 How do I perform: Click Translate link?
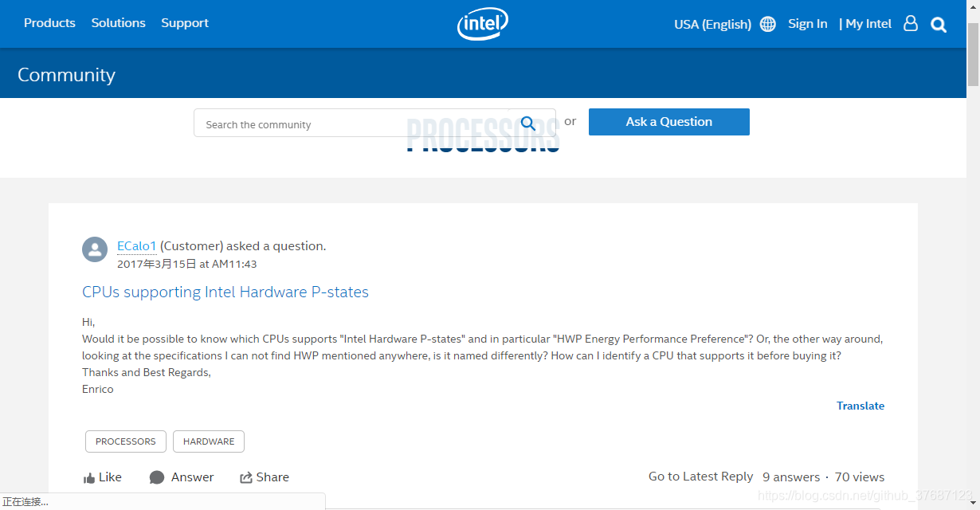(860, 406)
